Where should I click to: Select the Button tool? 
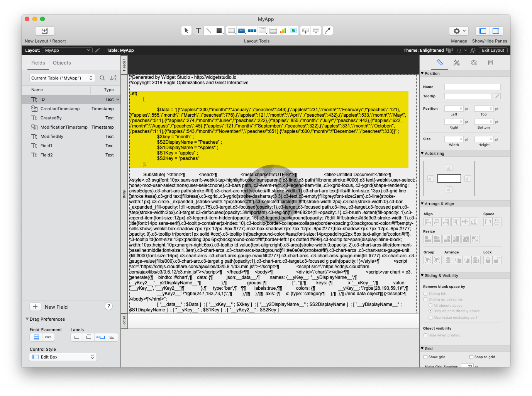pyautogui.click(x=242, y=31)
